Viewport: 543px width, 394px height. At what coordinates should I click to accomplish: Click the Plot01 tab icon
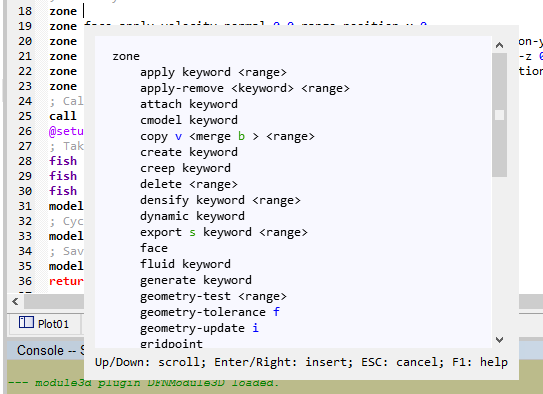point(26,322)
